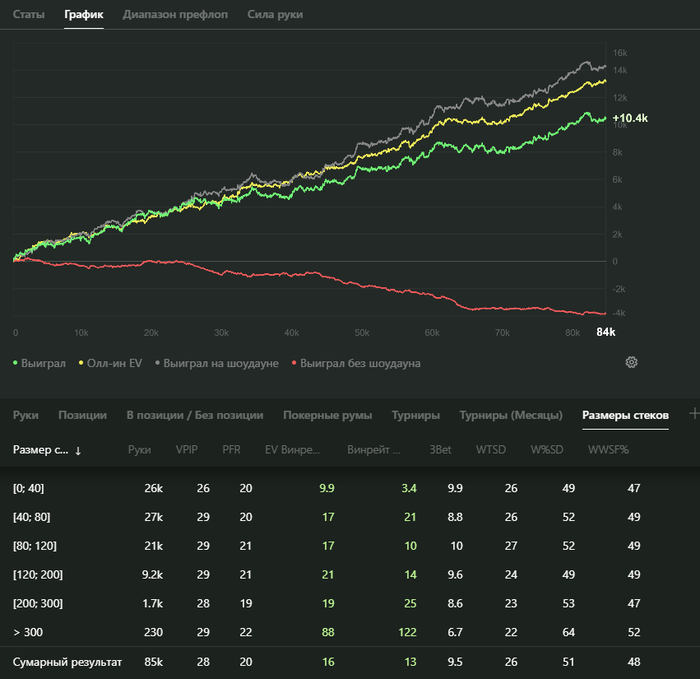The image size is (700, 679).
Task: Click the Сумарный результат total row label
Action: pos(67,662)
